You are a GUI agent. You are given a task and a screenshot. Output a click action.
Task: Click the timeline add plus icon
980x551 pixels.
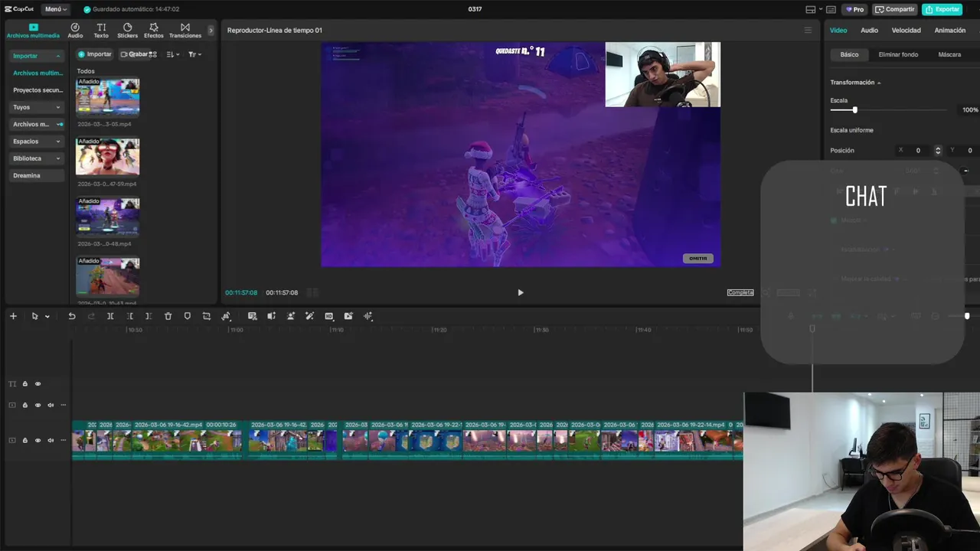tap(13, 316)
